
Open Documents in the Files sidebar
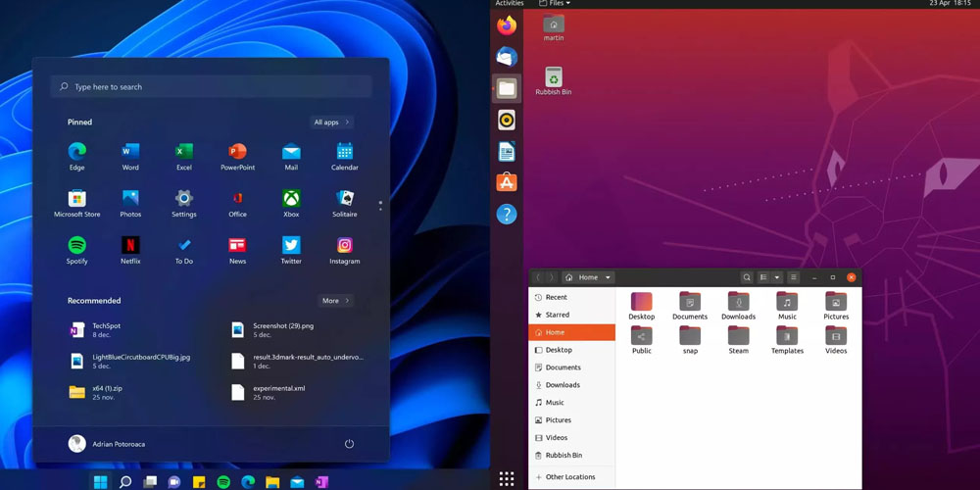click(x=572, y=367)
